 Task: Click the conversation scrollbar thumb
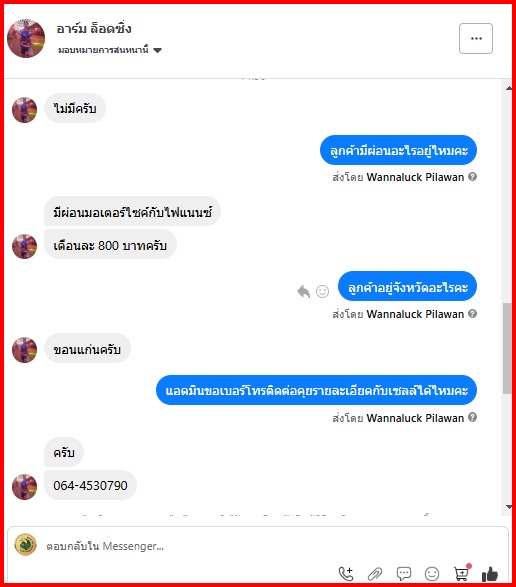click(507, 348)
